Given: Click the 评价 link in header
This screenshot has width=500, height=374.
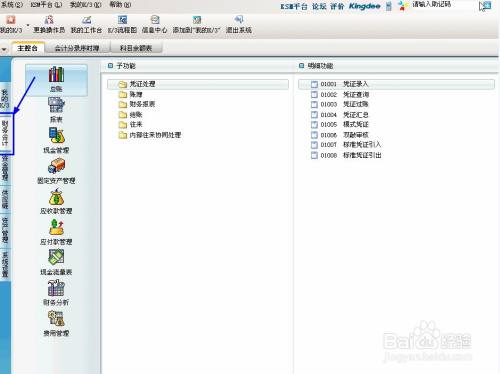Looking at the screenshot, I should [337, 6].
